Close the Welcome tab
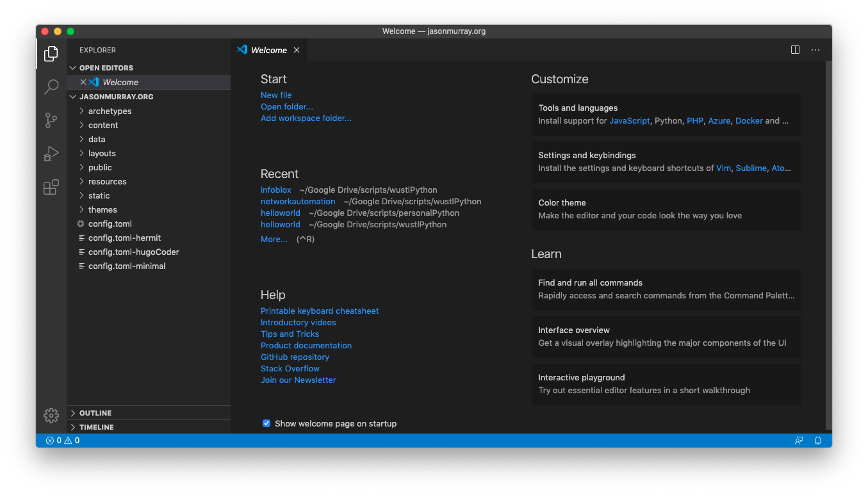This screenshot has height=495, width=868. point(297,50)
